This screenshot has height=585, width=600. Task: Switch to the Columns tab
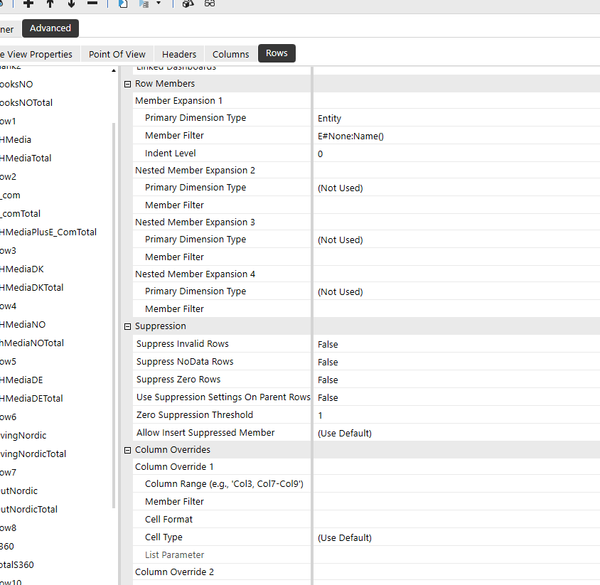230,54
